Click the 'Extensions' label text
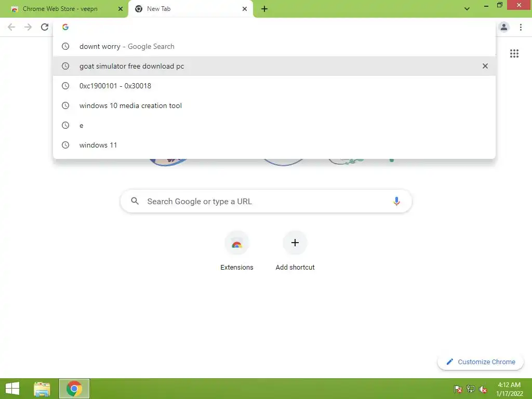This screenshot has width=532, height=399. (x=237, y=268)
